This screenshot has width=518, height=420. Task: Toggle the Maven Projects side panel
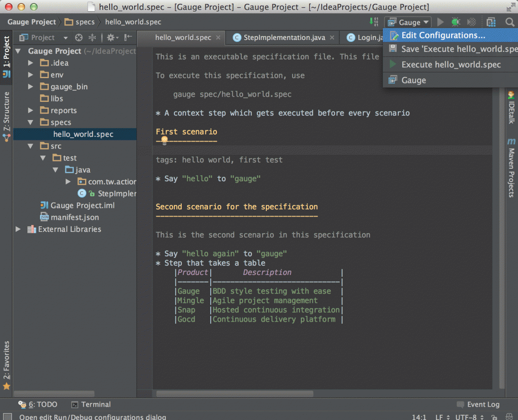[512, 168]
